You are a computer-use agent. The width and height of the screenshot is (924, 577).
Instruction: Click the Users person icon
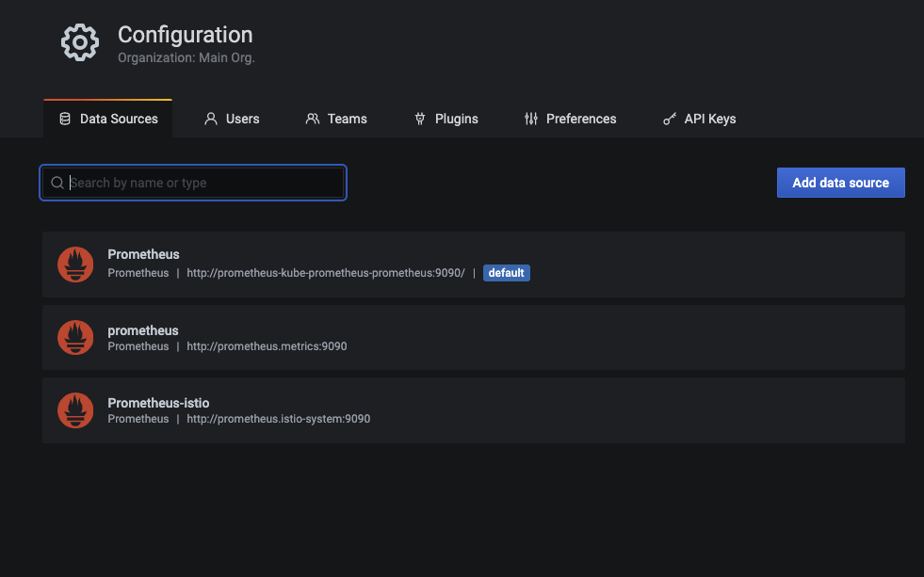[210, 119]
